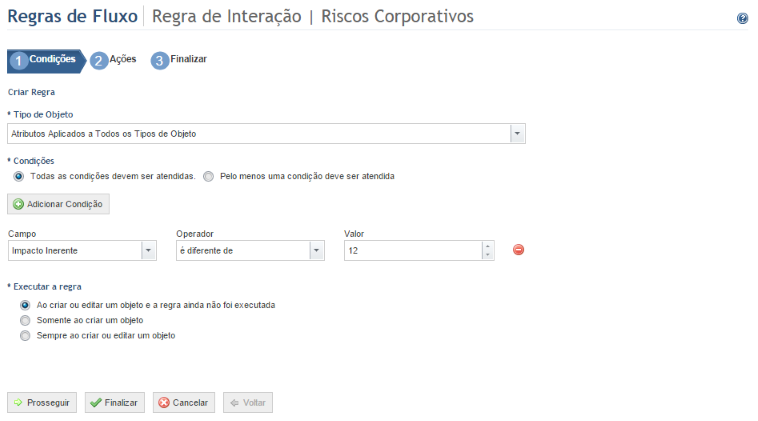758x421 pixels.
Task: Increase Valor with the up spinner arrow
Action: 488,246
